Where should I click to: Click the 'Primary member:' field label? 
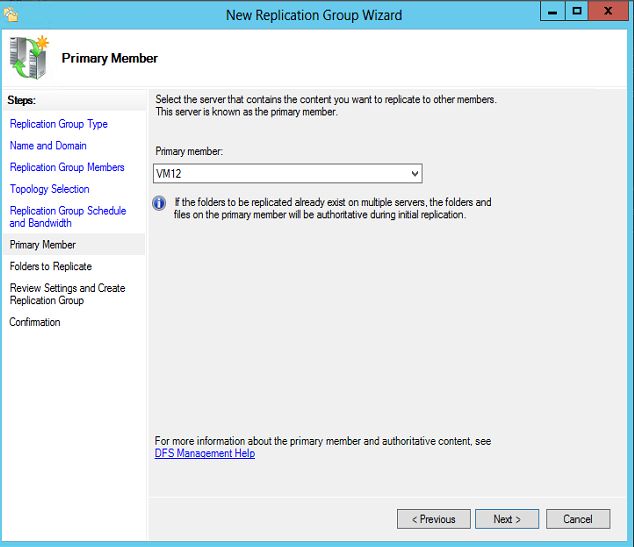click(189, 151)
